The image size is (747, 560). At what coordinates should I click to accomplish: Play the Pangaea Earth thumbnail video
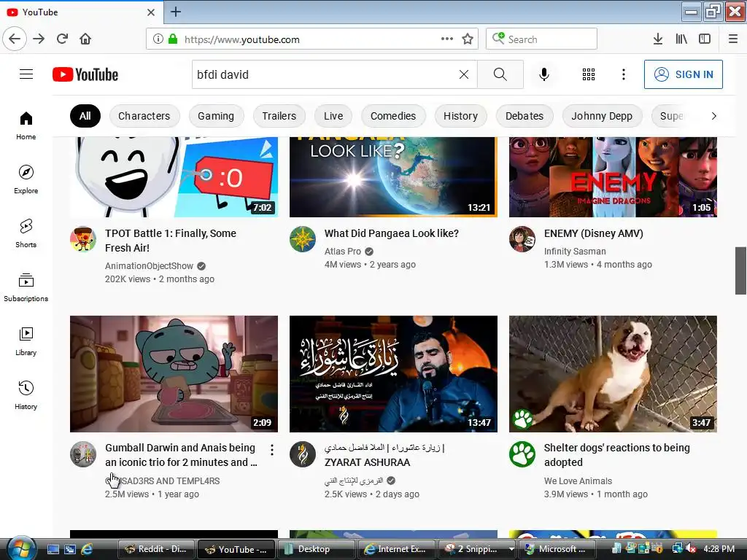393,177
